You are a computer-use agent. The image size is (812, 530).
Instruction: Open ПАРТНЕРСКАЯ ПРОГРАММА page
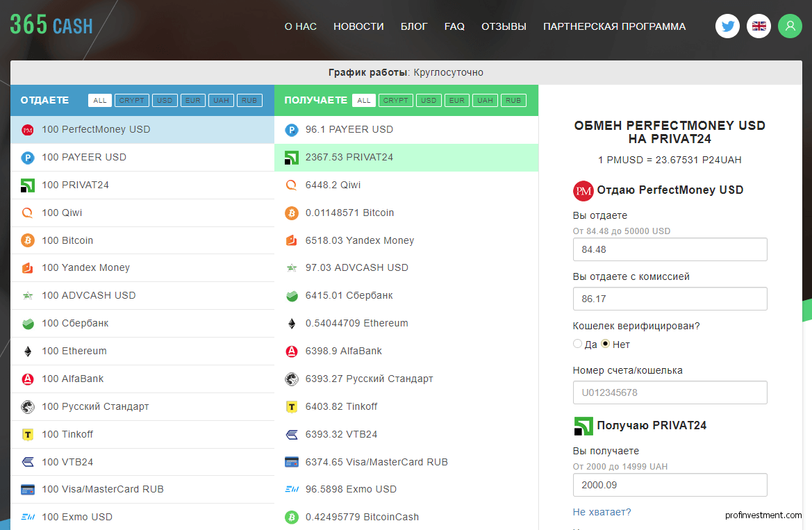[x=614, y=26]
